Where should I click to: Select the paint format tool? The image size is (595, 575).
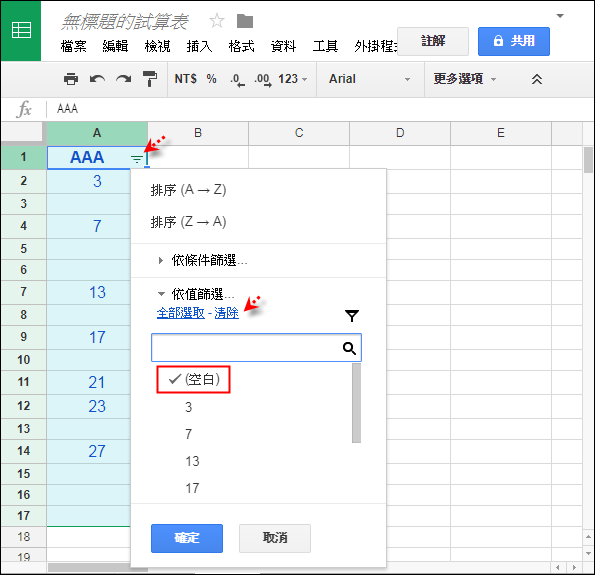pos(150,79)
